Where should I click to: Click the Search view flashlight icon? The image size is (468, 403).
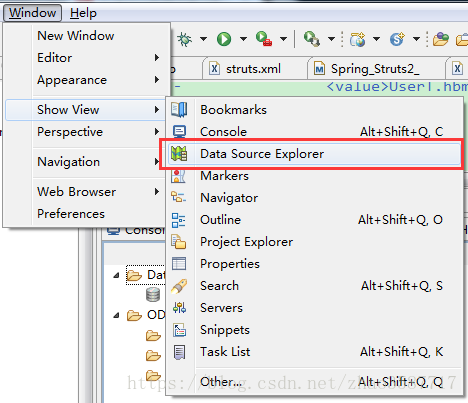(179, 286)
